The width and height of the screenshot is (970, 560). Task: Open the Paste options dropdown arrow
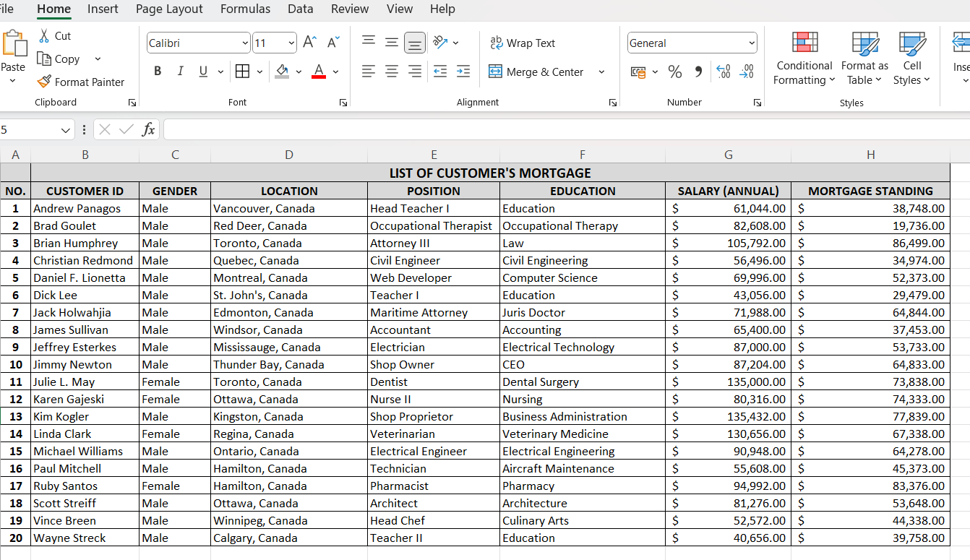13,80
